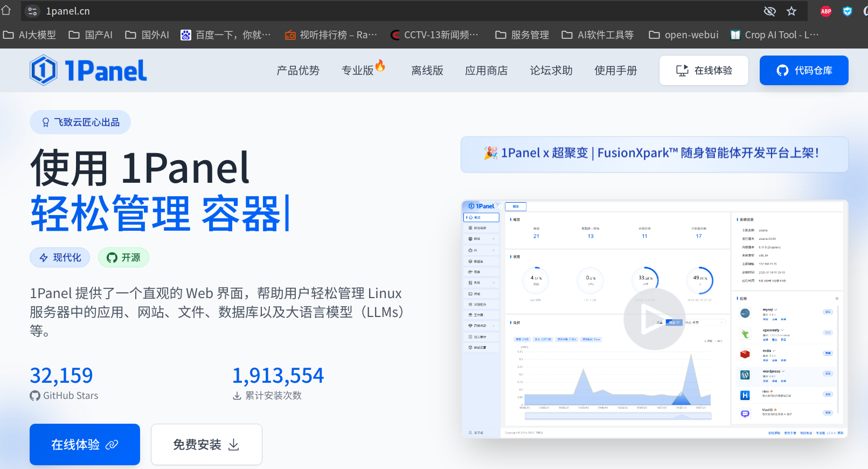Viewport: 868px width, 469px height.
Task: Open the 应用商店 navigation item
Action: pyautogui.click(x=487, y=71)
